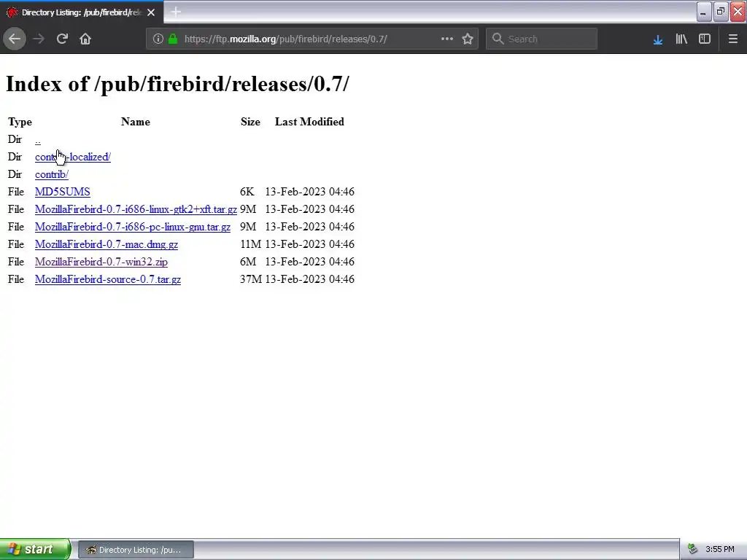The height and width of the screenshot is (560, 747).
Task: Open the MD5SUMS file link
Action: click(63, 192)
